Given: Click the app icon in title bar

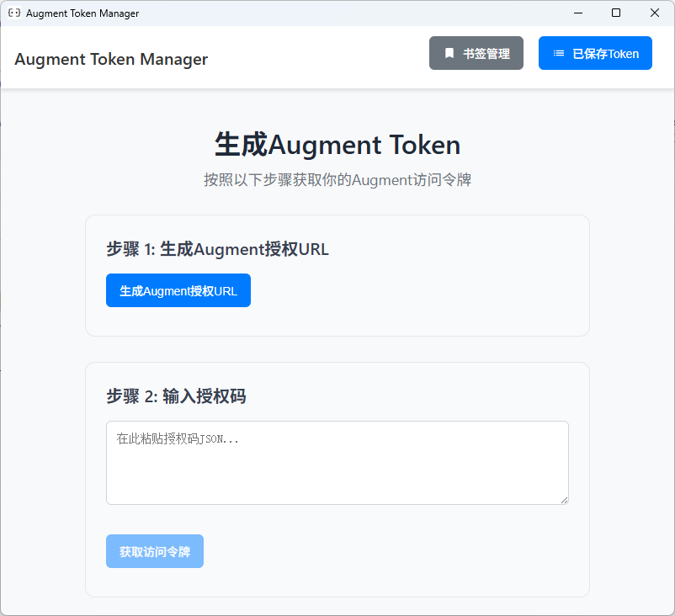Looking at the screenshot, I should tap(14, 13).
